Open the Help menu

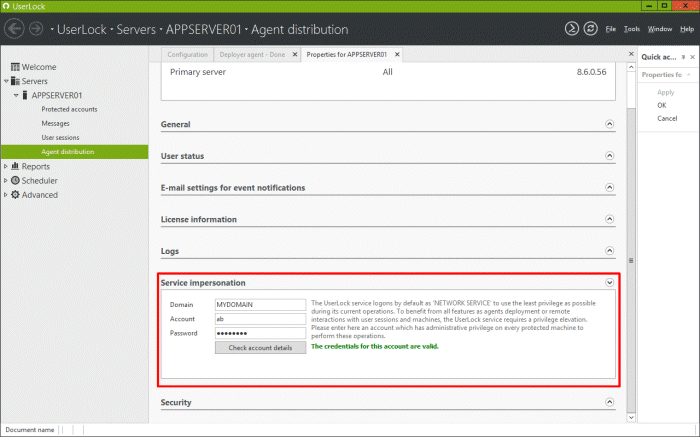[x=687, y=29]
